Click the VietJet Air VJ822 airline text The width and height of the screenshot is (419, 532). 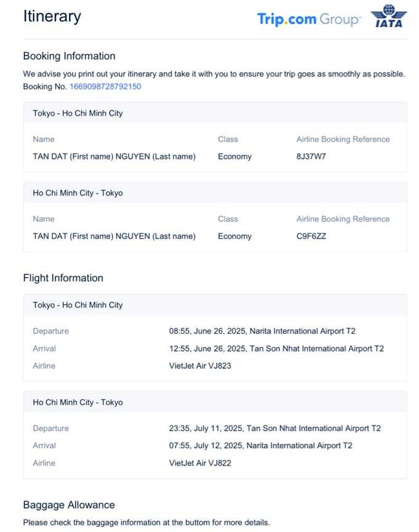tap(200, 463)
